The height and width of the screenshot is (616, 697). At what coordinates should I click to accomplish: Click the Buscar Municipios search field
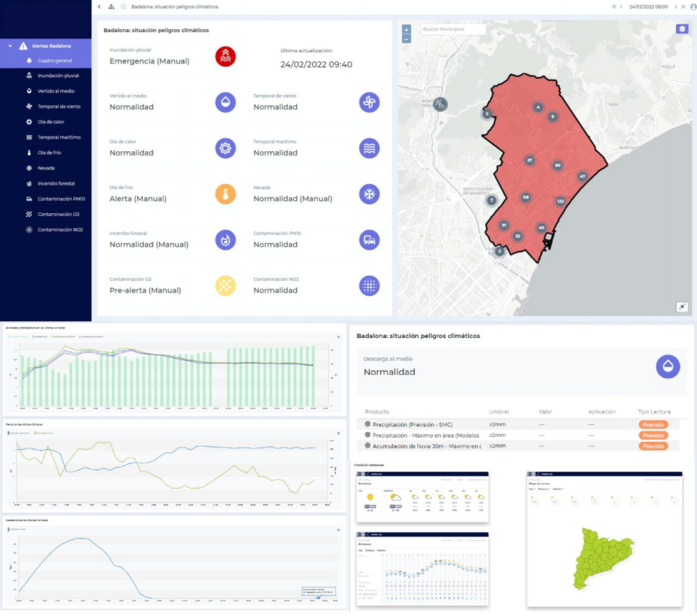[453, 29]
